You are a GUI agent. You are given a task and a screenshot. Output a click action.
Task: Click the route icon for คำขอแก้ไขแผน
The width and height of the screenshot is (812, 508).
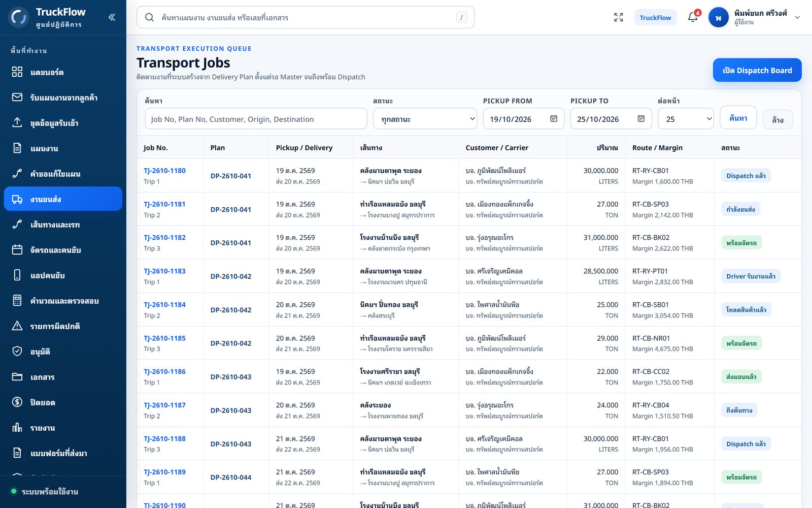click(17, 173)
